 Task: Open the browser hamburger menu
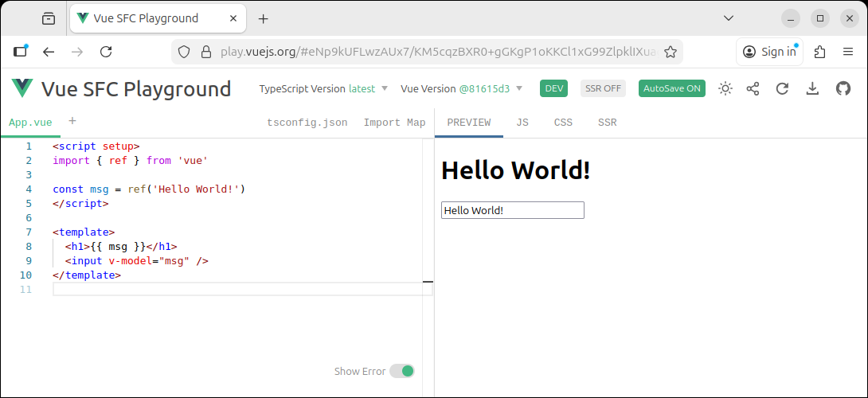point(848,52)
